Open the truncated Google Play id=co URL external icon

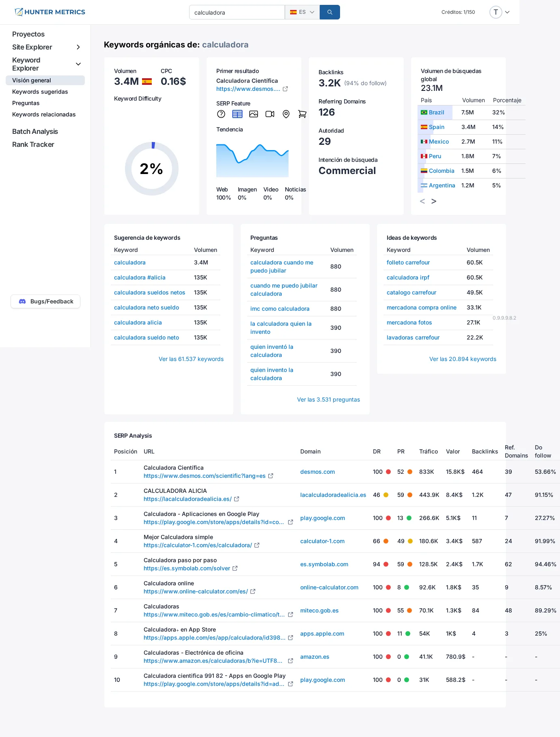point(291,522)
